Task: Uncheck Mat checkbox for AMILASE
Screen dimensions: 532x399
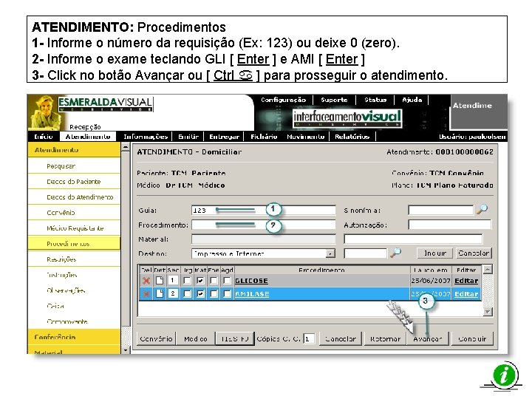Action: coord(200,294)
